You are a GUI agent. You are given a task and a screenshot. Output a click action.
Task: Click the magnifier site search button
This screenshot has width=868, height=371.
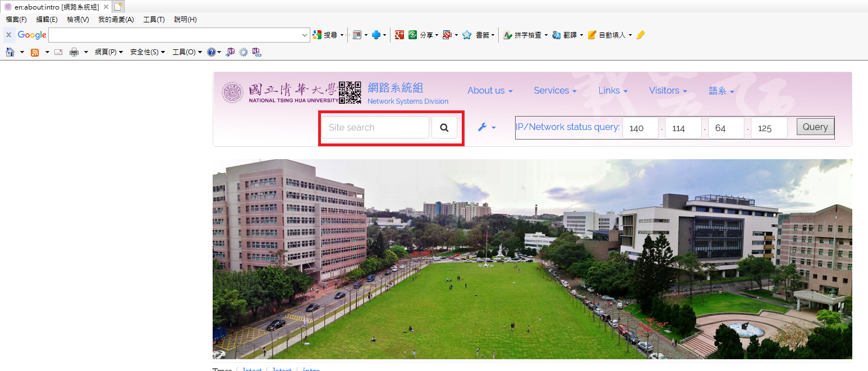[444, 128]
